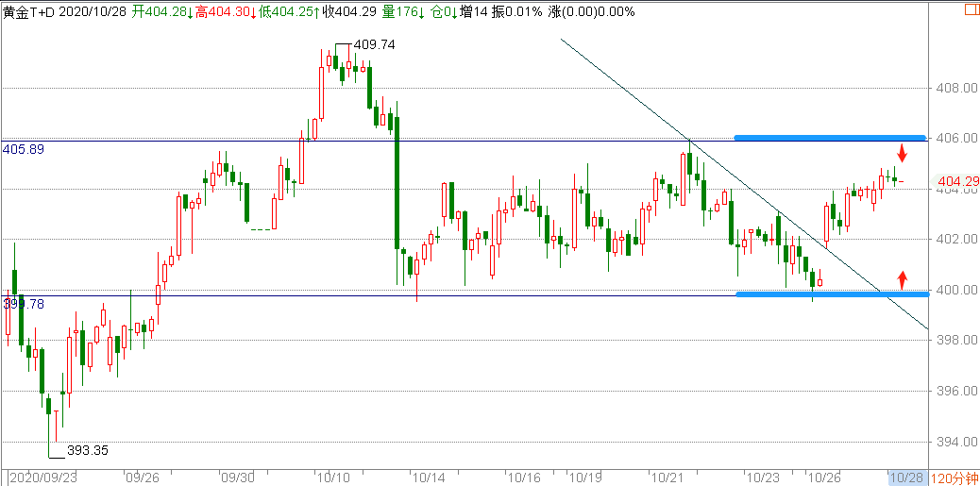
Task: Click the 振0.01% amplitude value
Action: [516, 12]
